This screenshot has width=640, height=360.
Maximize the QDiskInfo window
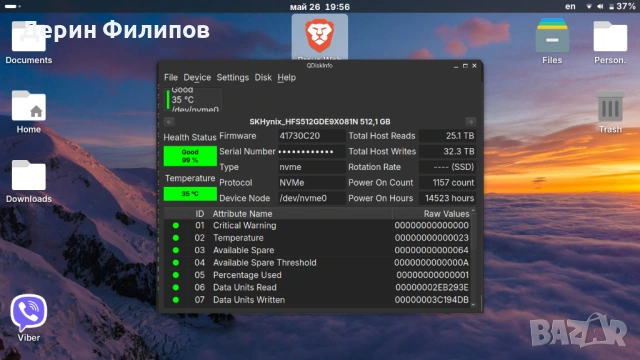click(465, 66)
